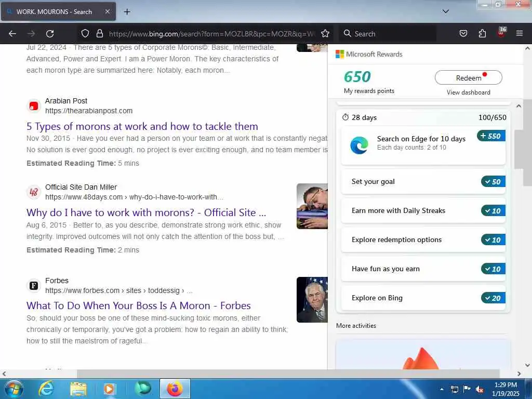Open Explore on Bing activity
This screenshot has width=532, height=399.
click(x=423, y=298)
